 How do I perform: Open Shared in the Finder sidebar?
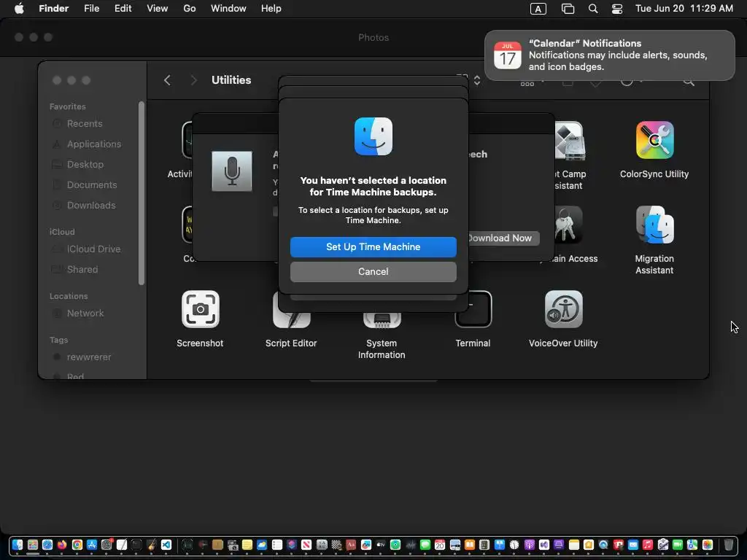point(82,270)
